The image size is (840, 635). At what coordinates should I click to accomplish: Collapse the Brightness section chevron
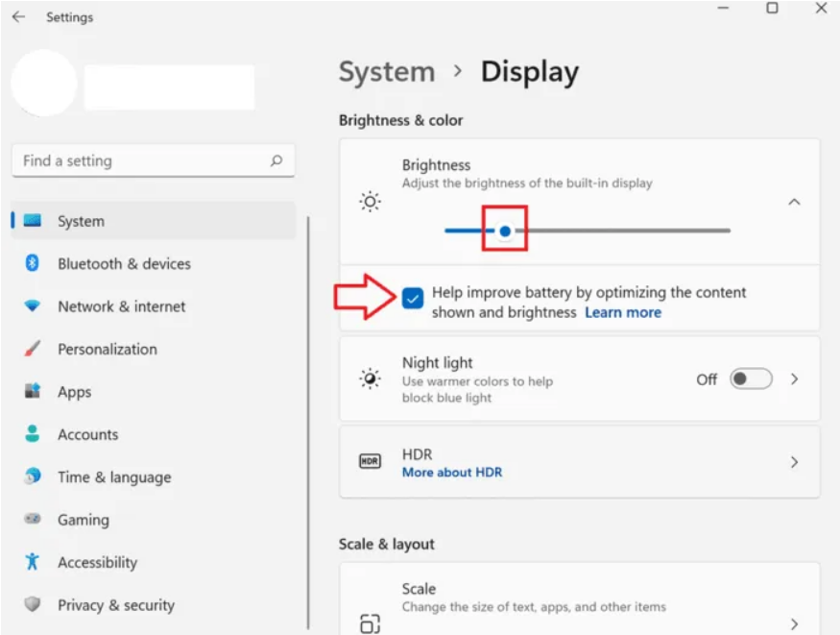click(794, 202)
